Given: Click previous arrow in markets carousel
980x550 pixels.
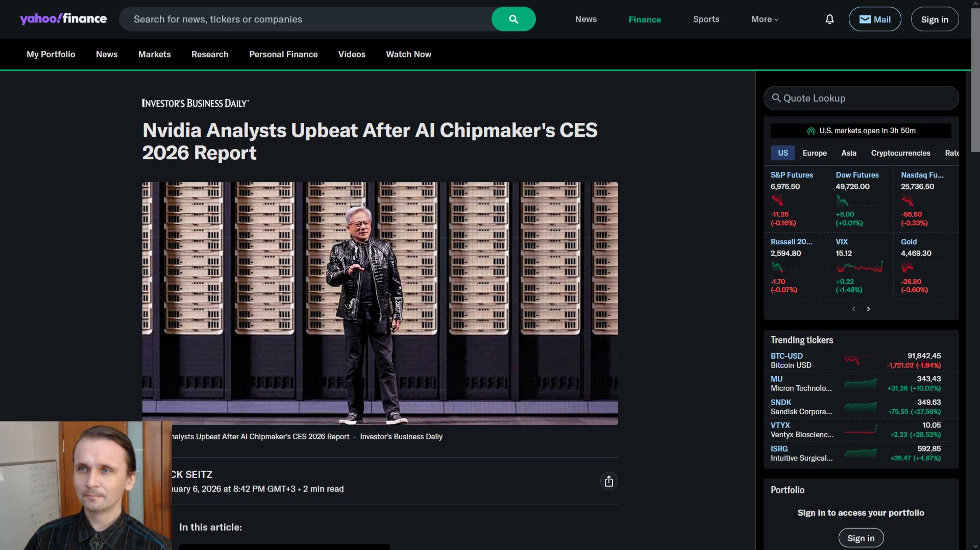Looking at the screenshot, I should (853, 309).
